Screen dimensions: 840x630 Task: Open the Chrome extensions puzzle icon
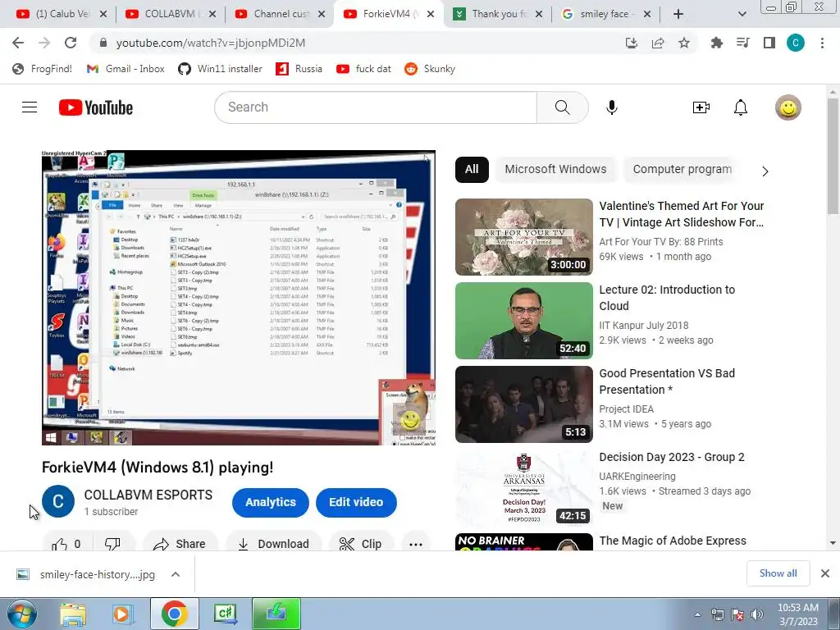click(717, 43)
